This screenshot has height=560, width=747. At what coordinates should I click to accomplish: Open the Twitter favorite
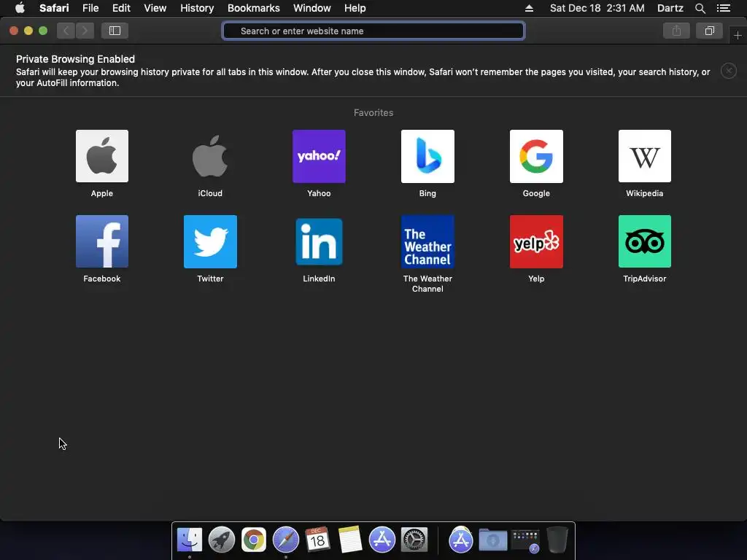(210, 241)
